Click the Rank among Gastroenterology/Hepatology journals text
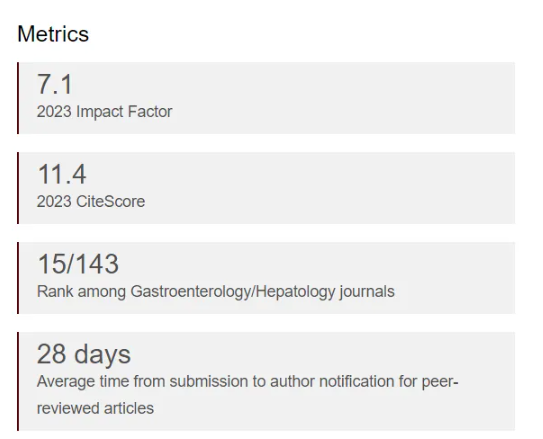The height and width of the screenshot is (439, 543). click(x=215, y=292)
